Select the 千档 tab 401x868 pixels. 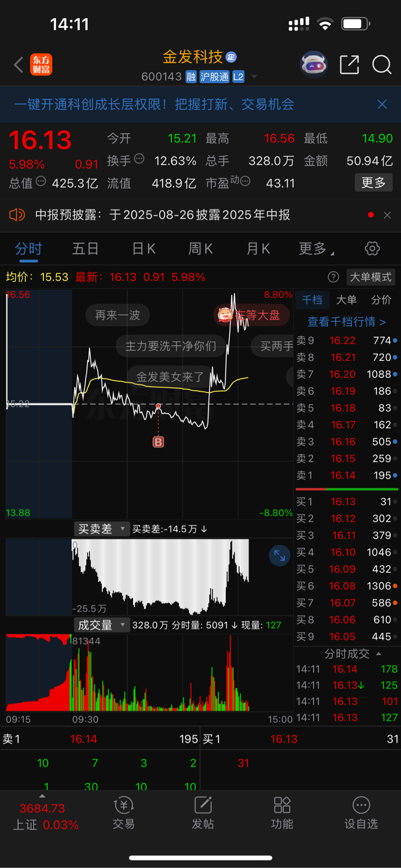[312, 300]
